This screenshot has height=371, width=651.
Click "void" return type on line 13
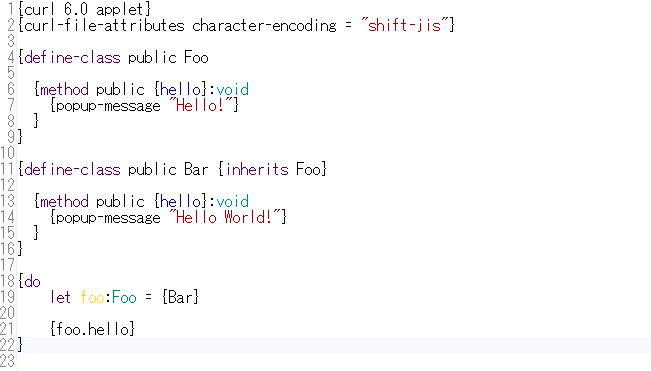tap(232, 201)
